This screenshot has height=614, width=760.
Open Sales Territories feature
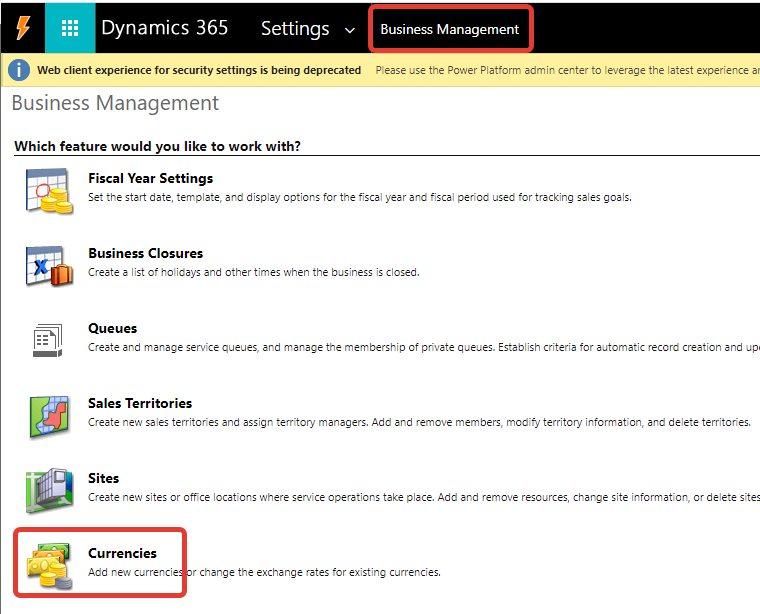pos(140,403)
